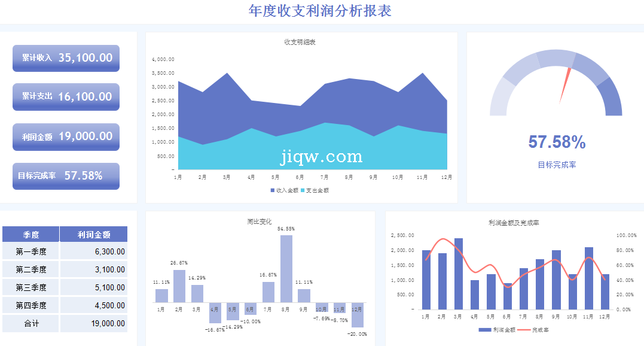Select the 累计支出 card showing 16,100.00
Image resolution: width=644 pixels, height=346 pixels.
click(x=66, y=96)
